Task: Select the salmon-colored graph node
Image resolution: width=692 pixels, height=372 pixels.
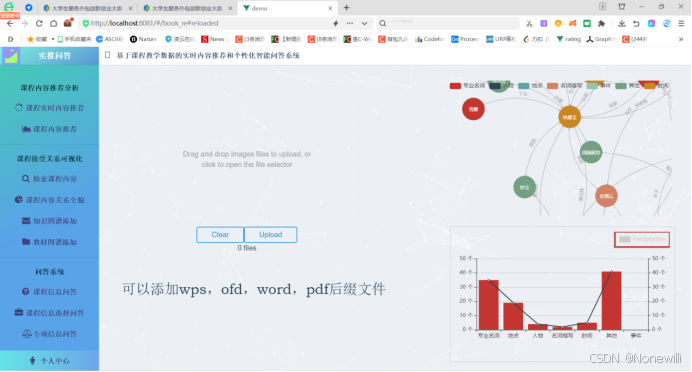Action: pos(606,196)
